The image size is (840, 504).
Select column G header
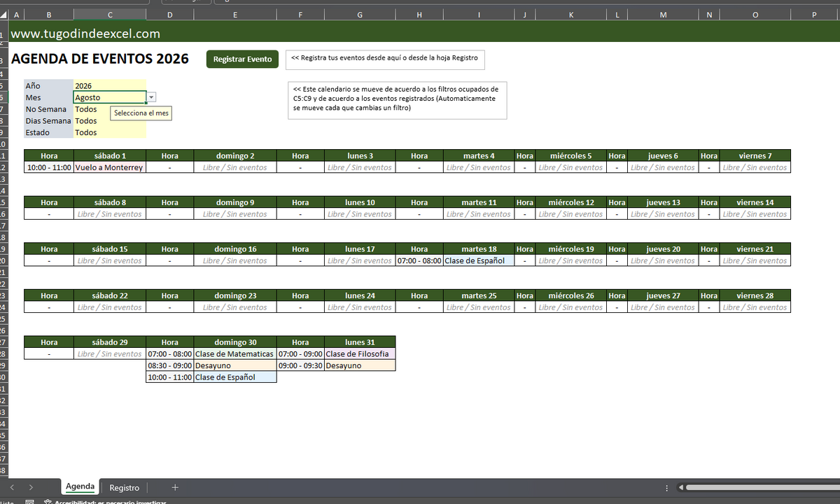(359, 14)
